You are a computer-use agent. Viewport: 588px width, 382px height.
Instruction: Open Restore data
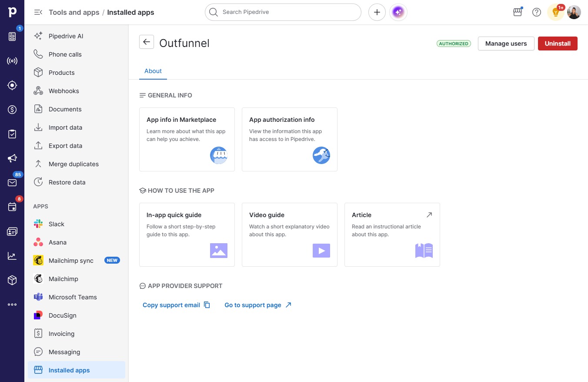[x=77, y=182]
